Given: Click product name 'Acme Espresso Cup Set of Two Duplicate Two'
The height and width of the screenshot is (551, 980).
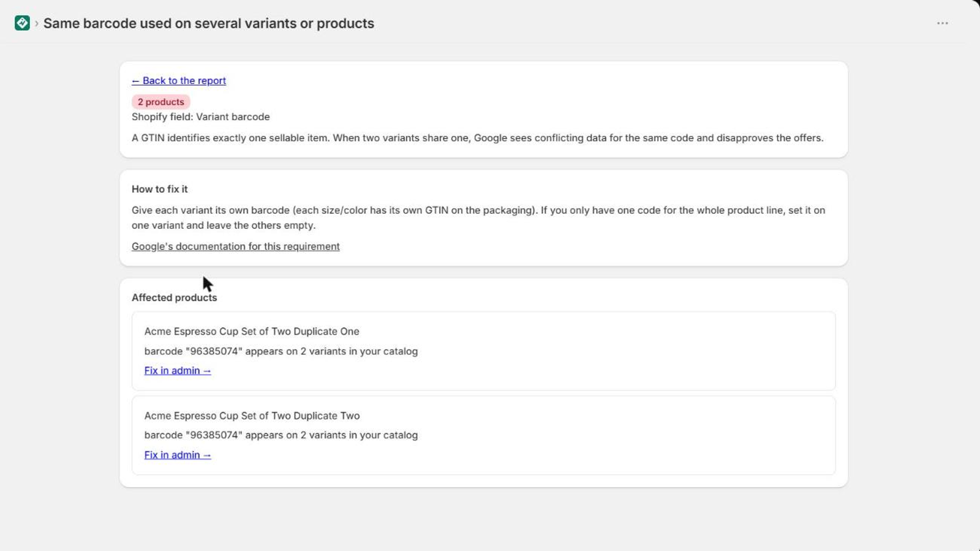Looking at the screenshot, I should (252, 416).
